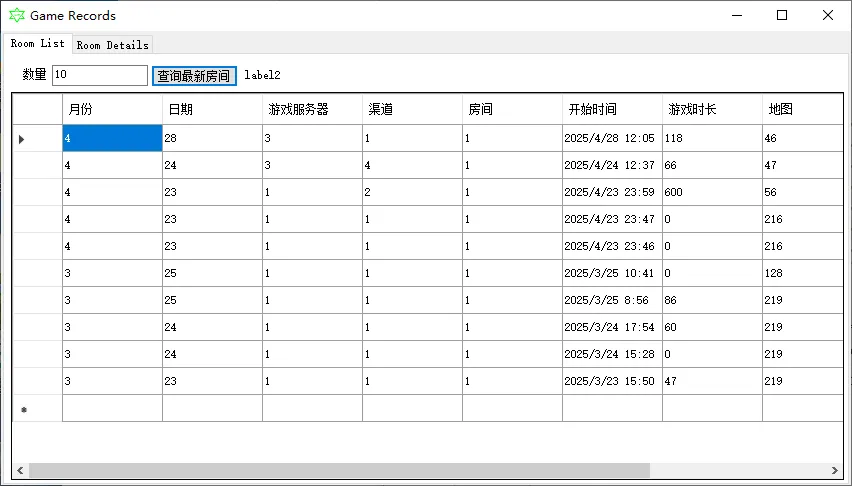Select the 2025/4/28 12:05 start time cell
Image resolution: width=852 pixels, height=486 pixels.
pyautogui.click(x=611, y=139)
